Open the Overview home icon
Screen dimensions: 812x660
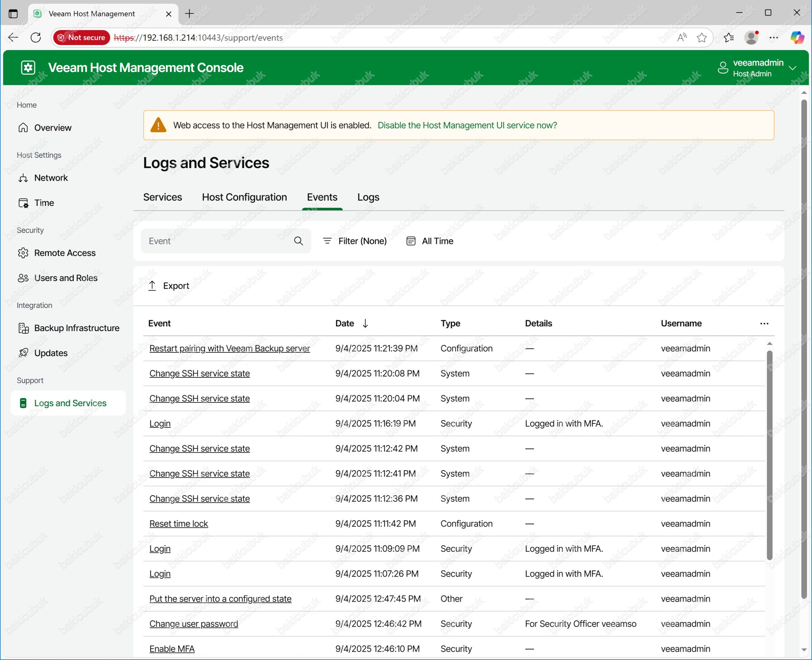click(x=23, y=128)
